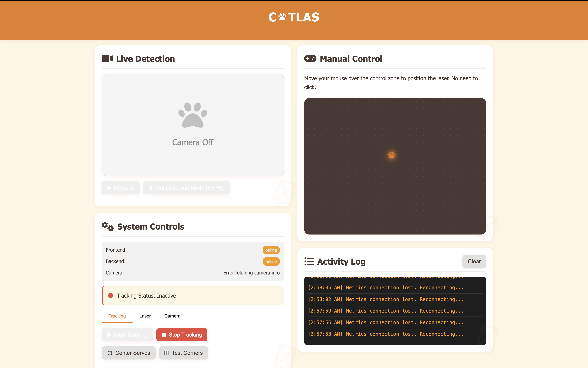Click the red tracking status indicator dot
588x368 pixels.
(x=111, y=295)
